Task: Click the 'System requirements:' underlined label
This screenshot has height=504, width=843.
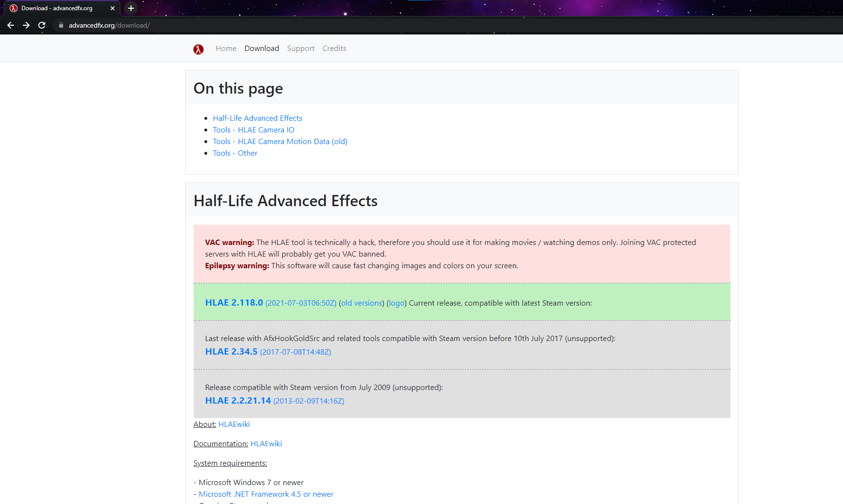Action: click(231, 463)
